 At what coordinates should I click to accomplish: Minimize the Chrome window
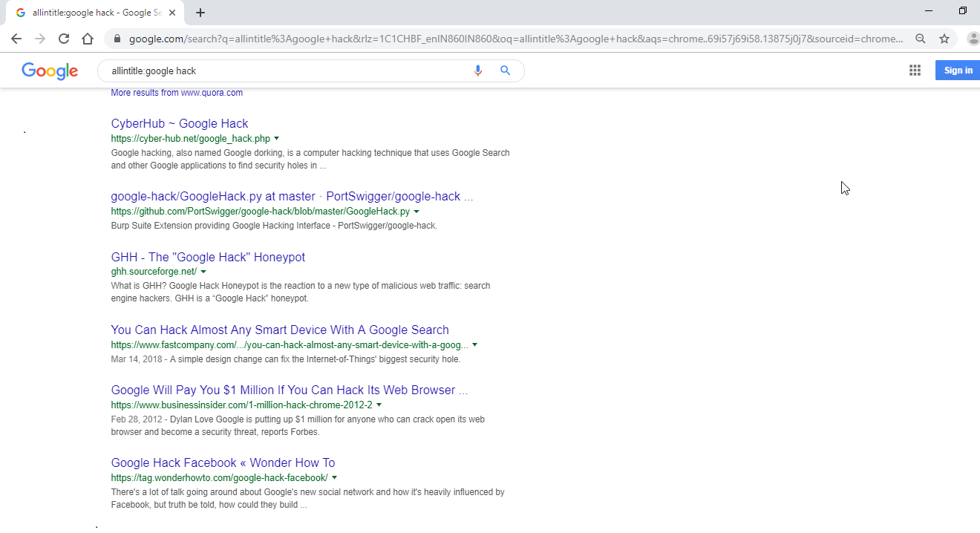click(x=930, y=10)
